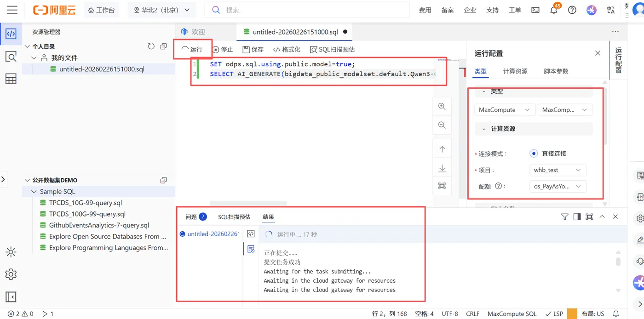This screenshot has height=319, width=644.
Task: Open the Cloud Shell terminal icon
Action: click(x=535, y=10)
